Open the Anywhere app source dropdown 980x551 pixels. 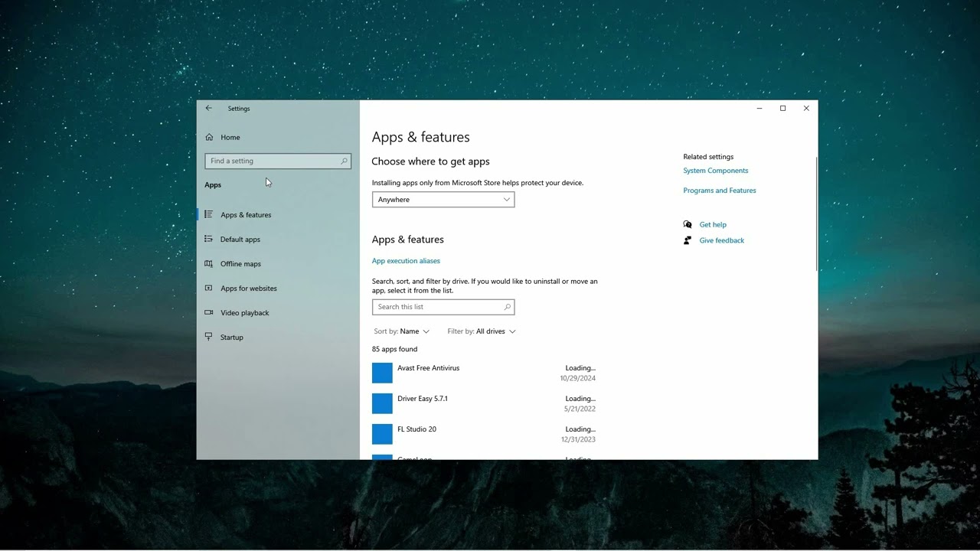[x=443, y=200]
